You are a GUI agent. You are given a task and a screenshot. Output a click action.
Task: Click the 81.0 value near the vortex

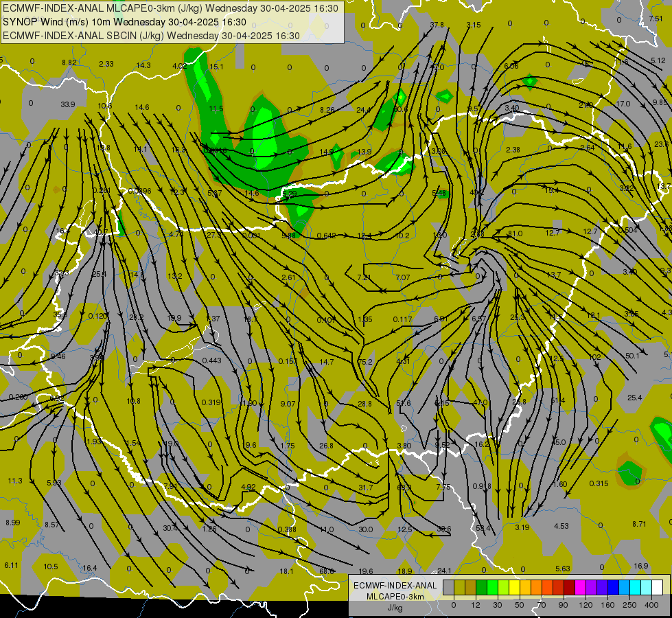click(515, 233)
